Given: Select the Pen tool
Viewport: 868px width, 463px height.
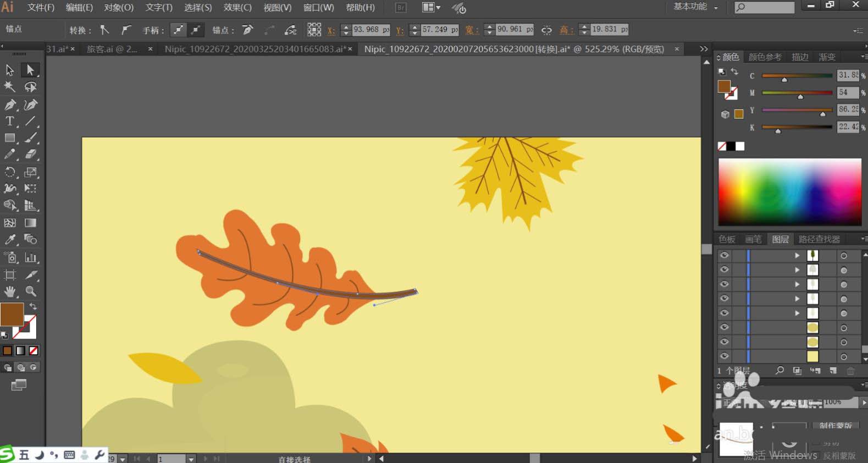Looking at the screenshot, I should coord(10,104).
